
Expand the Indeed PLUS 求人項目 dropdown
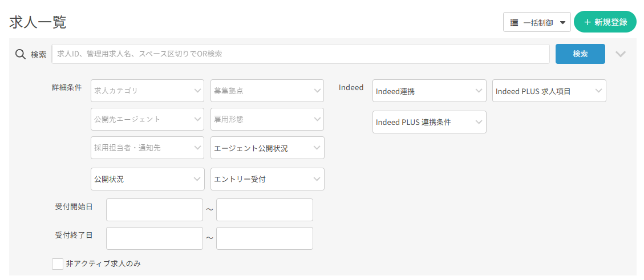point(549,91)
